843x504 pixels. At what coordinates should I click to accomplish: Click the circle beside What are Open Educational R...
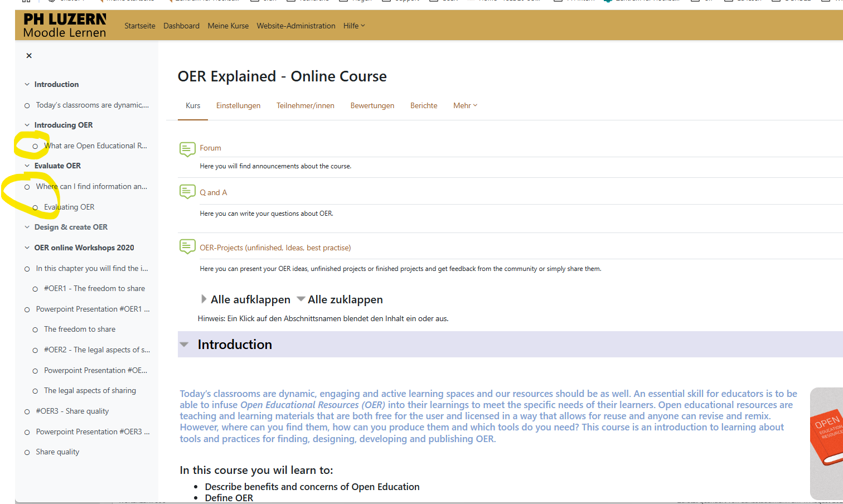point(35,146)
